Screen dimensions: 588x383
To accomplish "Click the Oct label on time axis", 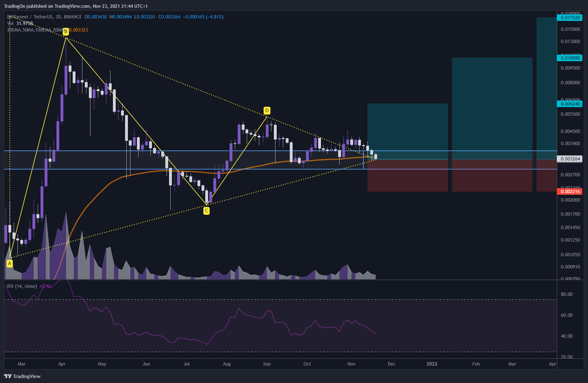I will click(x=307, y=364).
